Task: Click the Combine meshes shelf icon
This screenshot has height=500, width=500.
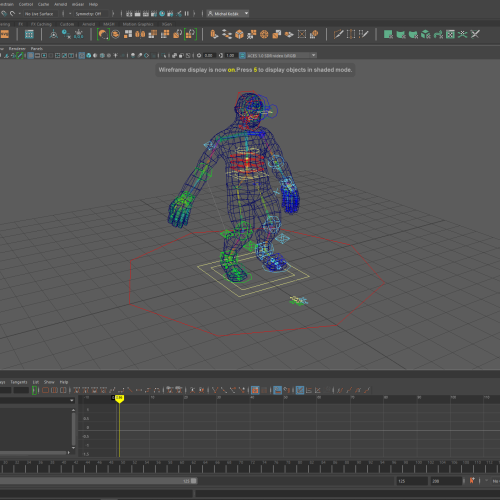Action: (x=116, y=34)
